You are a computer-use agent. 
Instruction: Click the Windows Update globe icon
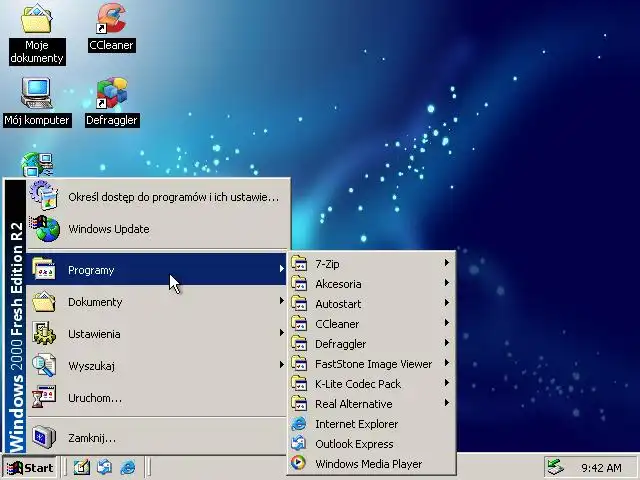point(44,229)
